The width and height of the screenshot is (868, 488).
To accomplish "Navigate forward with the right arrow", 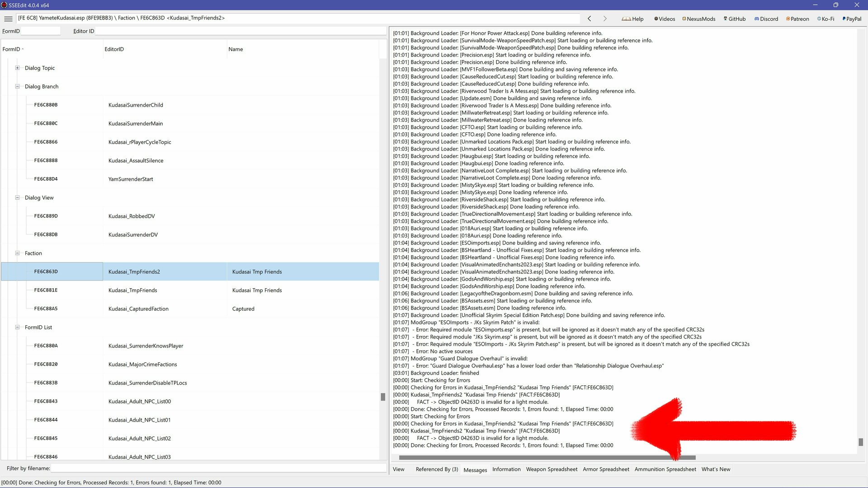I will [x=605, y=19].
